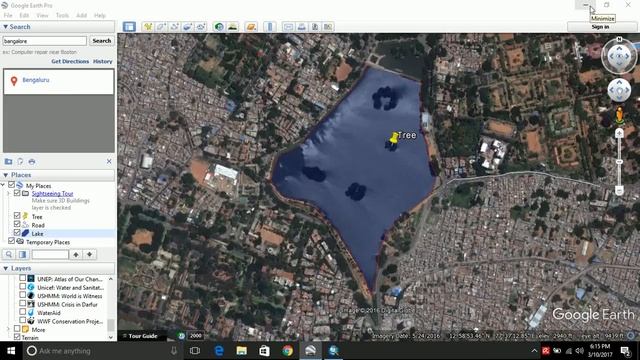Click the search field containing bangalore

click(44, 41)
